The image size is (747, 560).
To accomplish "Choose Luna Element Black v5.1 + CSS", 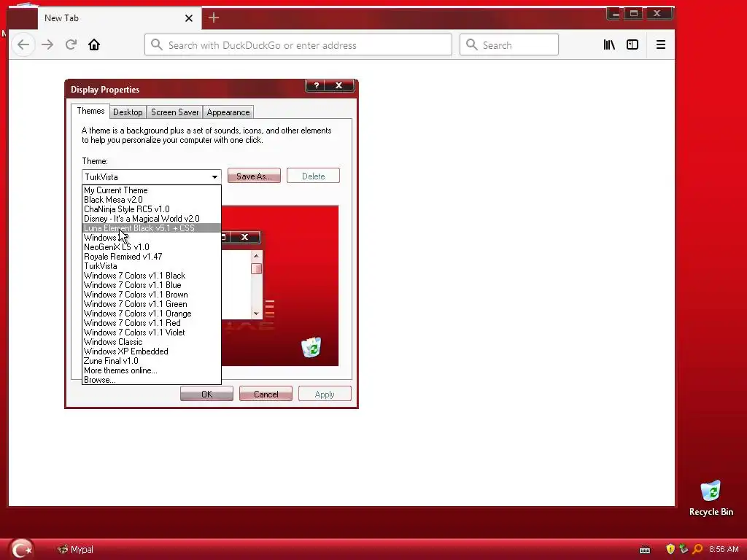I will coord(152,228).
